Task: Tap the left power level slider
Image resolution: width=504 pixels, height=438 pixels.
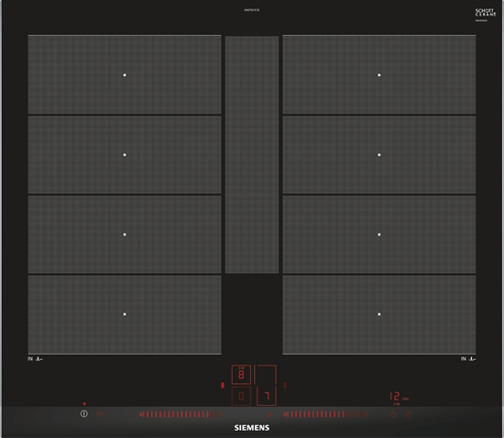Action: pos(181,414)
